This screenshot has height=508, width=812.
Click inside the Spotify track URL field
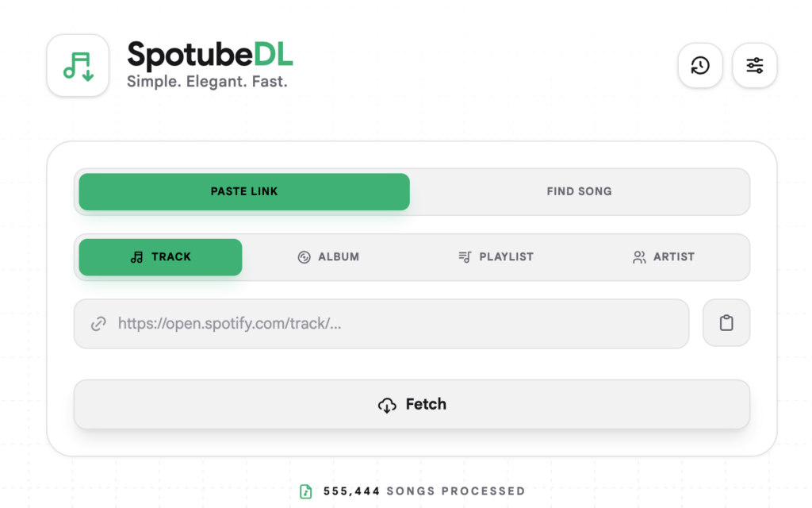pyautogui.click(x=381, y=323)
